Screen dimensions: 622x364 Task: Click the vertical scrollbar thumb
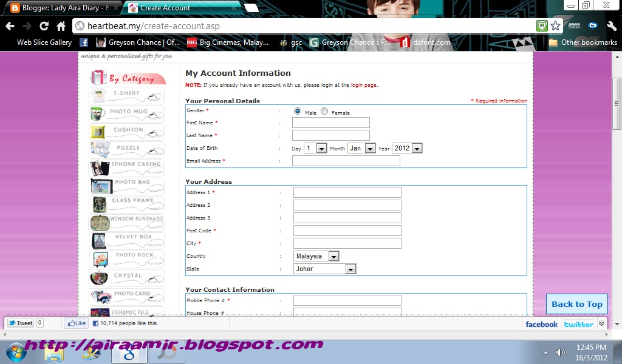click(x=617, y=103)
